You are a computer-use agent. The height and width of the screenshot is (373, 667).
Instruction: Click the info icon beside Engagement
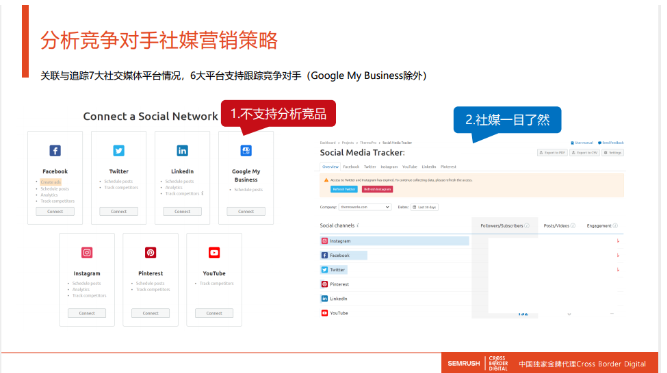[x=615, y=226]
